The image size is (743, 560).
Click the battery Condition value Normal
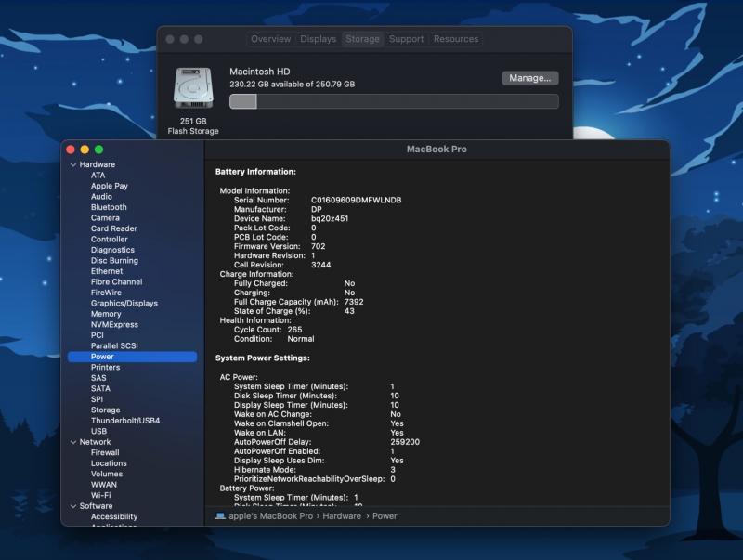(301, 339)
